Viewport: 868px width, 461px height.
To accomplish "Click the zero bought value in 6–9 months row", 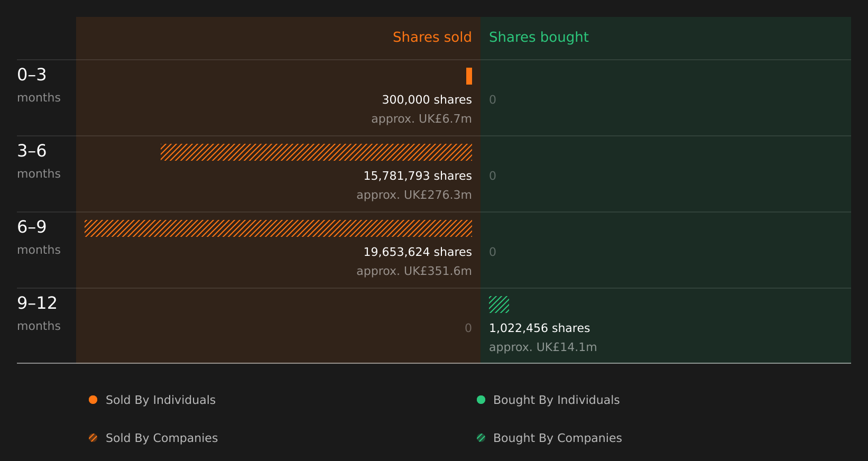I will pos(493,252).
